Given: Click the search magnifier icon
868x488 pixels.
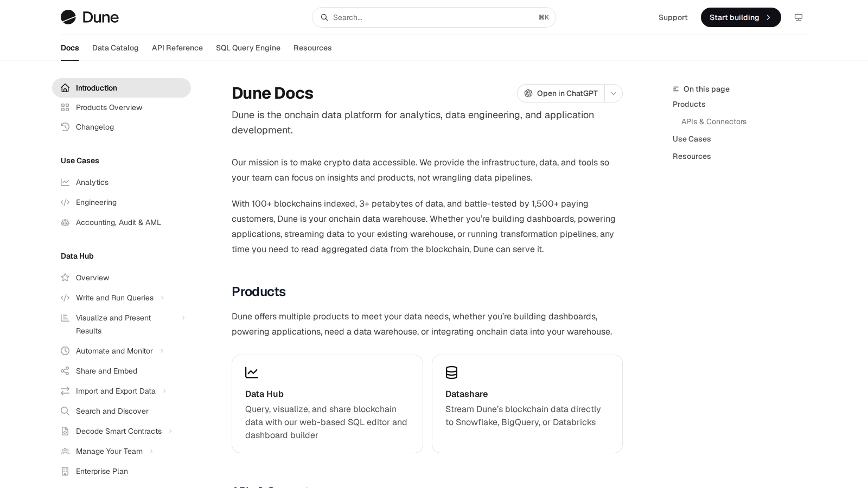Looking at the screenshot, I should pos(324,17).
